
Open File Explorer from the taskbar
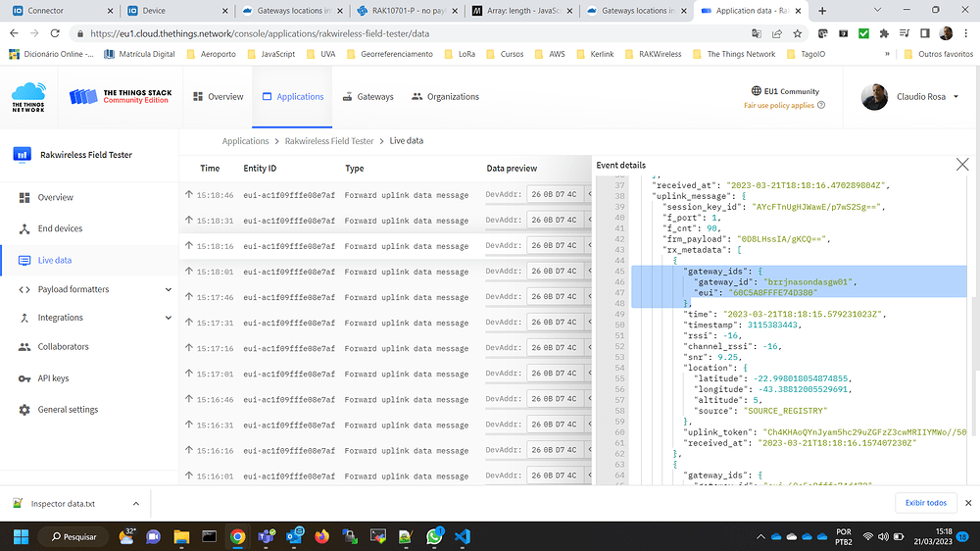pos(181,536)
